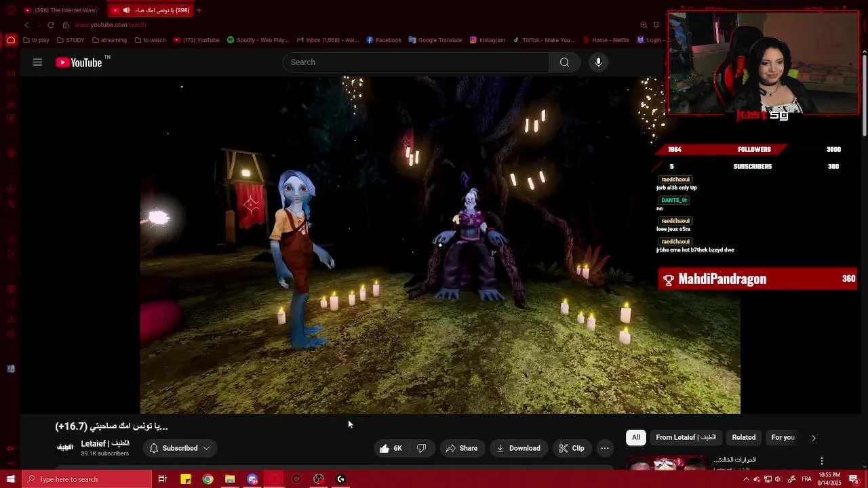Expand the 'to watch' bookmarks folder
868x488 pixels.
[x=150, y=40]
